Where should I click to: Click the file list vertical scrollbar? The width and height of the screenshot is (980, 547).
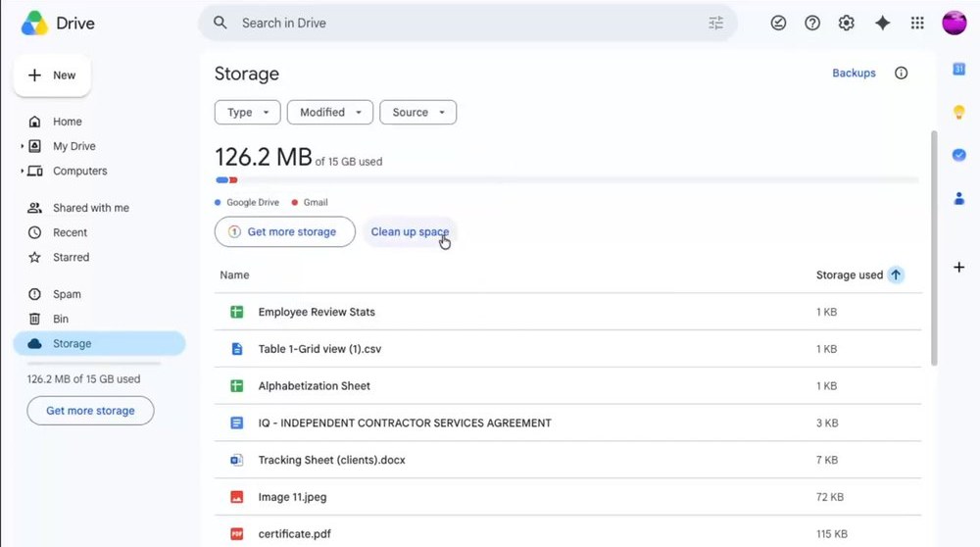(x=934, y=248)
